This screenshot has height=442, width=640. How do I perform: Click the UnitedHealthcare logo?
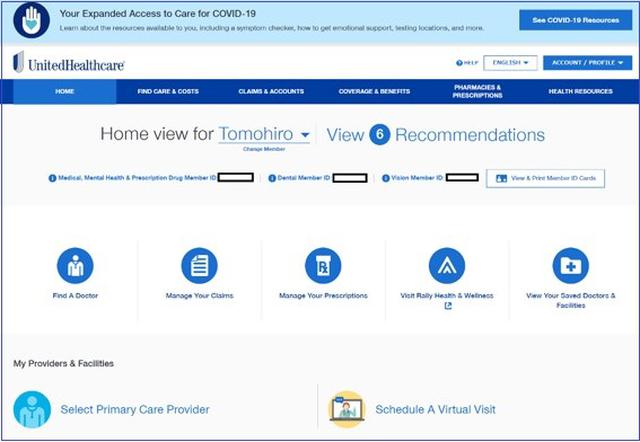(69, 62)
